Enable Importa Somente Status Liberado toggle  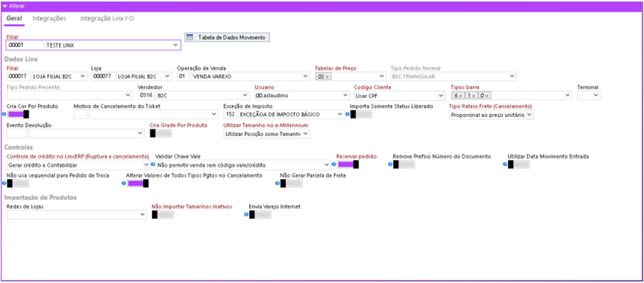[361, 114]
